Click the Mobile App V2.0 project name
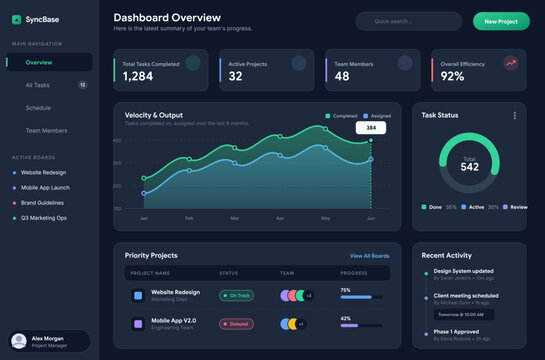The height and width of the screenshot is (360, 545). coord(173,321)
